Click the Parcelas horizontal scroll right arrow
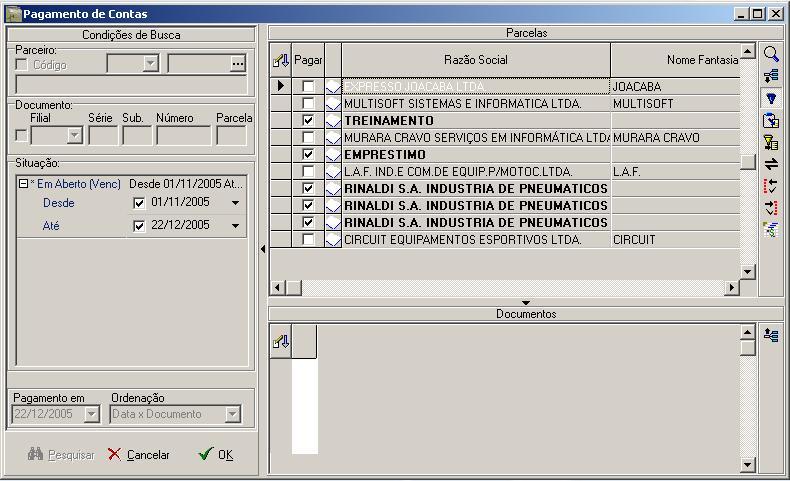The height and width of the screenshot is (481, 790). 732,288
